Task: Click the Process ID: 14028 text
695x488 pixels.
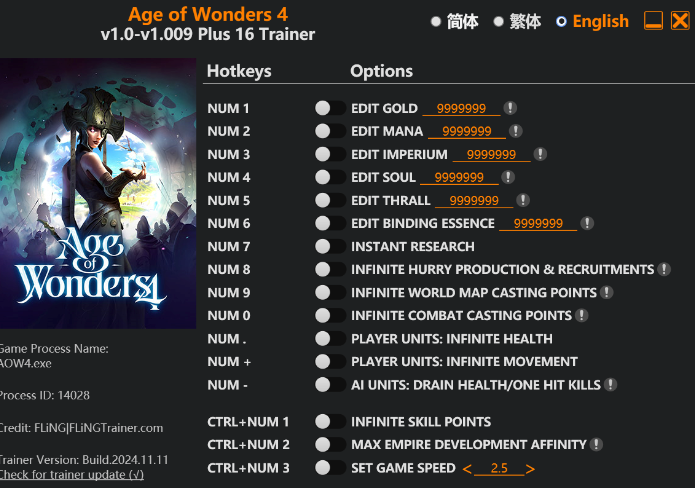Action: 44,395
